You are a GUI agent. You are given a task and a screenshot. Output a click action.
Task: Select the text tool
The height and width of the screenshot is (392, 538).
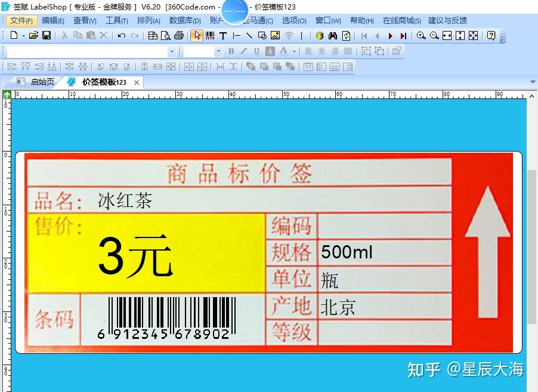coord(223,36)
